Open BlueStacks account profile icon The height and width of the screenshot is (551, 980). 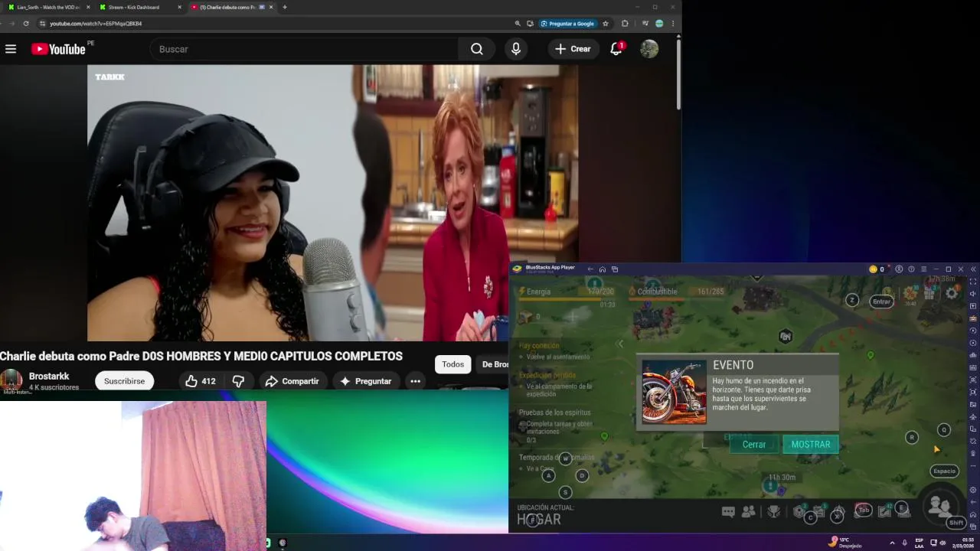pyautogui.click(x=899, y=269)
